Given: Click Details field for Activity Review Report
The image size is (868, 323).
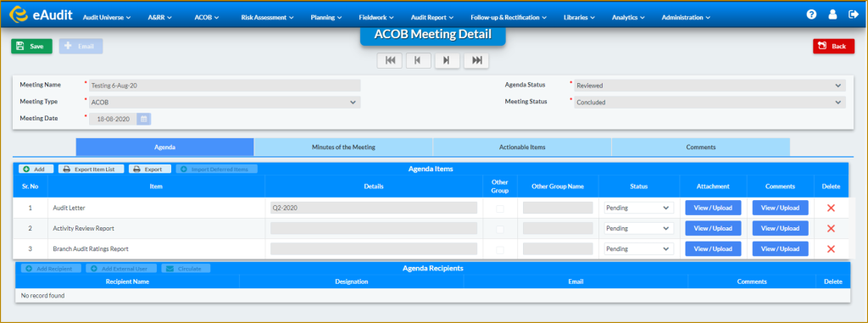Looking at the screenshot, I should click(374, 228).
